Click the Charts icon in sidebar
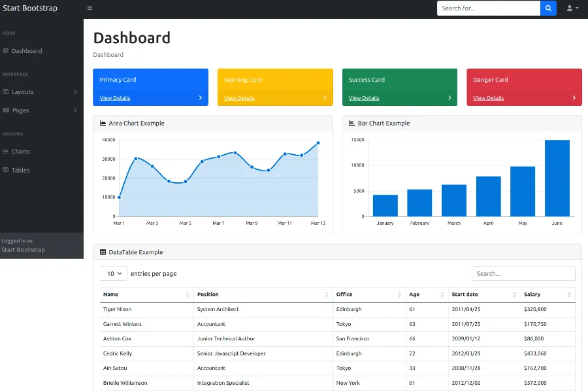Image resolution: width=588 pixels, height=392 pixels. (x=6, y=152)
